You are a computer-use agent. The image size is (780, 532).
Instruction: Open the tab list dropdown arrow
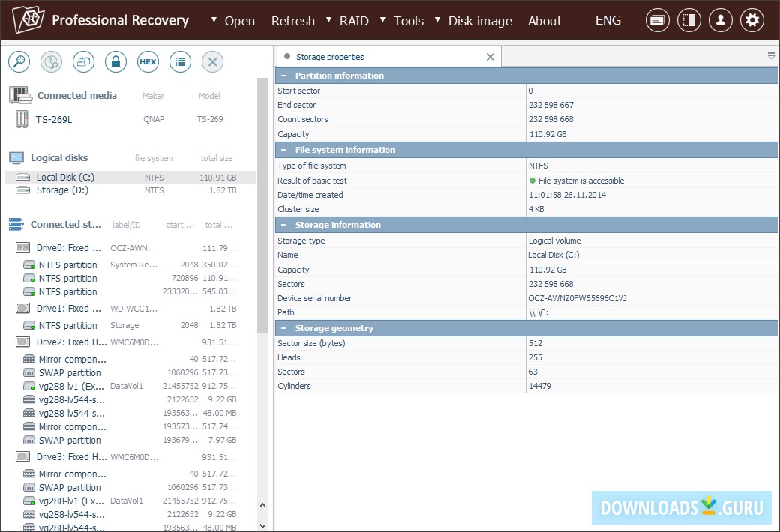(771, 56)
